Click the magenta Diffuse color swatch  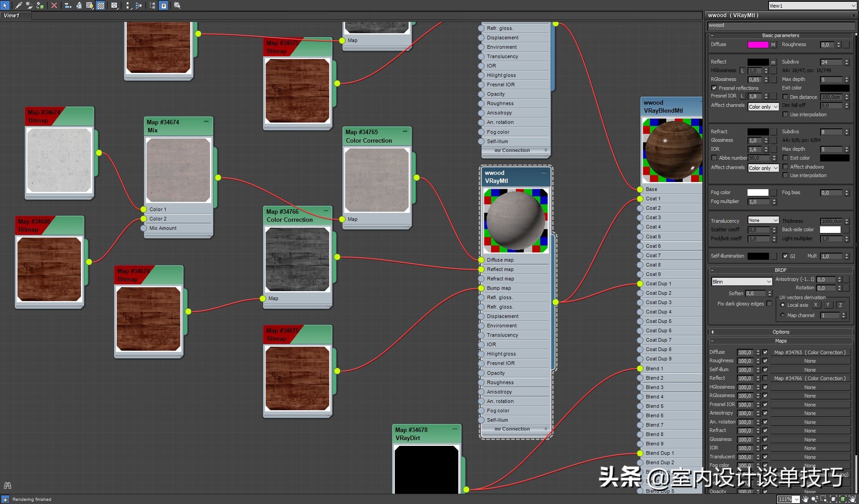758,45
